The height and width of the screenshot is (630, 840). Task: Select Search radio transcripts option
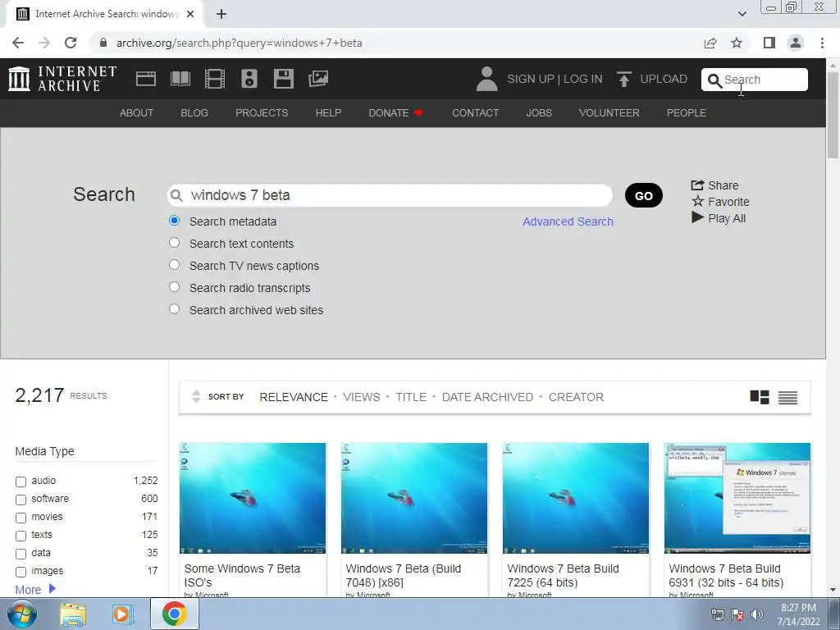pos(174,286)
